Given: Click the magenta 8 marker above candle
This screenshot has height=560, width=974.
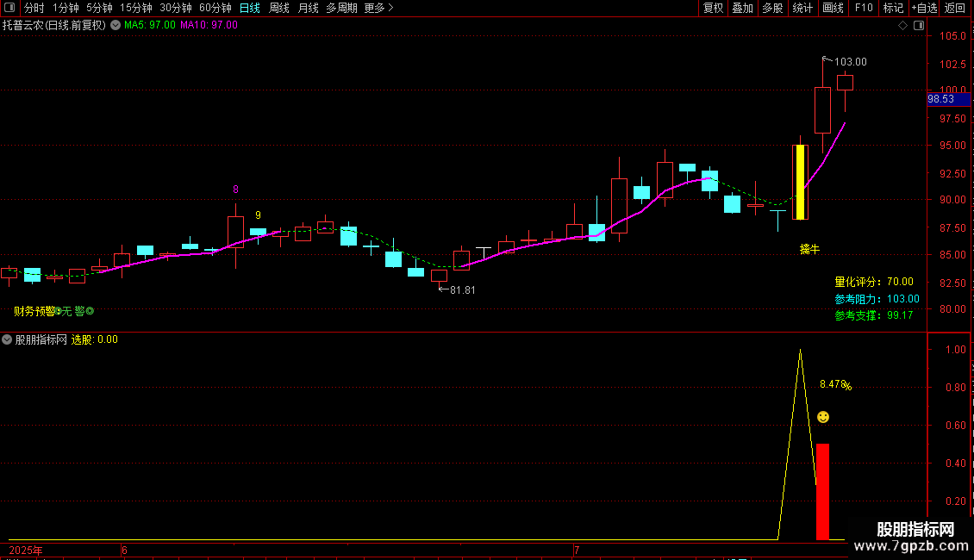Looking at the screenshot, I should [x=235, y=190].
